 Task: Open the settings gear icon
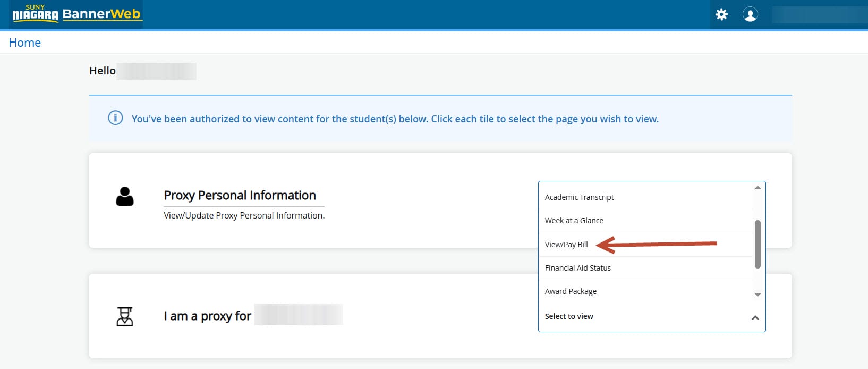[721, 14]
